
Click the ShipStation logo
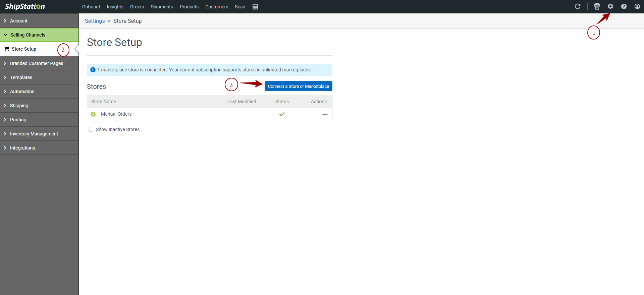click(x=25, y=7)
